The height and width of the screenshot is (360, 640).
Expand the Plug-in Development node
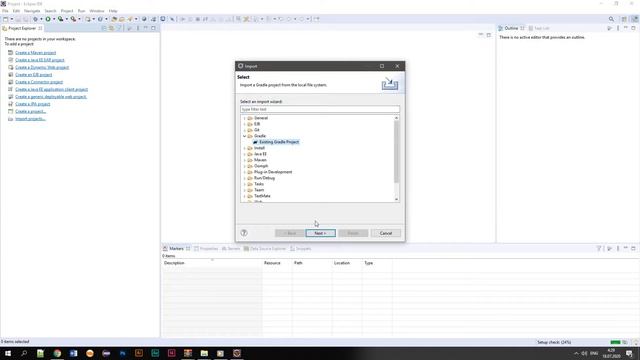[244, 172]
